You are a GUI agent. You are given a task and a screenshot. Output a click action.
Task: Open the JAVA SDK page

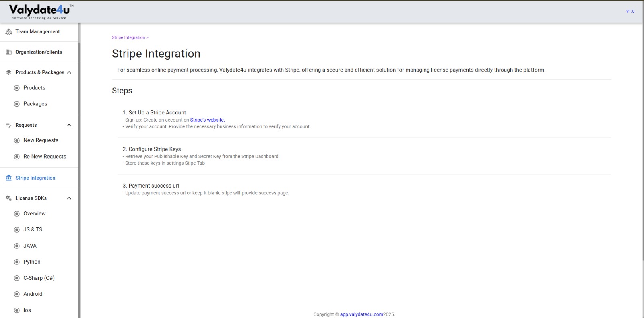pos(30,246)
